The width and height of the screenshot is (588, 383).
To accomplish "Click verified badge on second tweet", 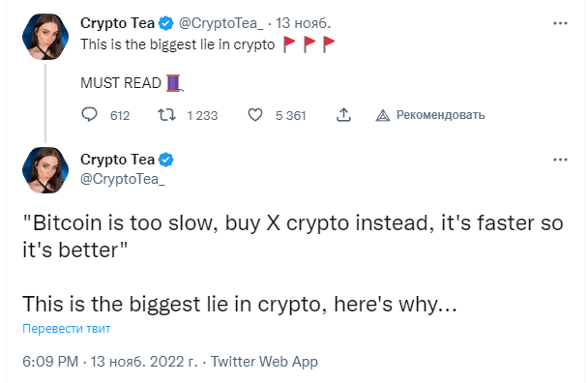I will click(165, 160).
